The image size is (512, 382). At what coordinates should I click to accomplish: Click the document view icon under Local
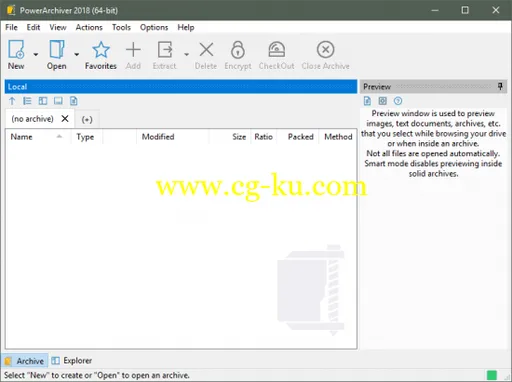click(74, 101)
